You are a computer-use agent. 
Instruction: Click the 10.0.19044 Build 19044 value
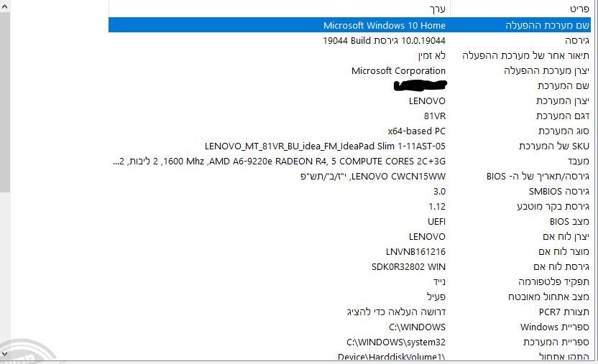(x=384, y=40)
